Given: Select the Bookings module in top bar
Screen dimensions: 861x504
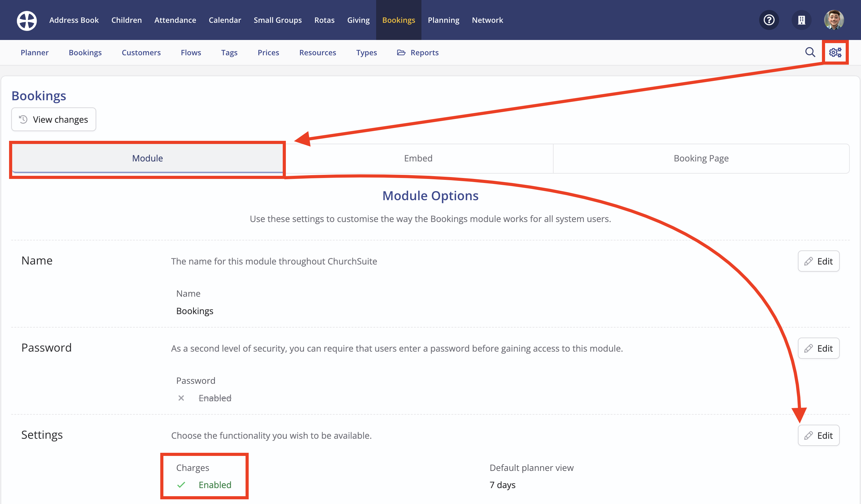Looking at the screenshot, I should pyautogui.click(x=399, y=20).
